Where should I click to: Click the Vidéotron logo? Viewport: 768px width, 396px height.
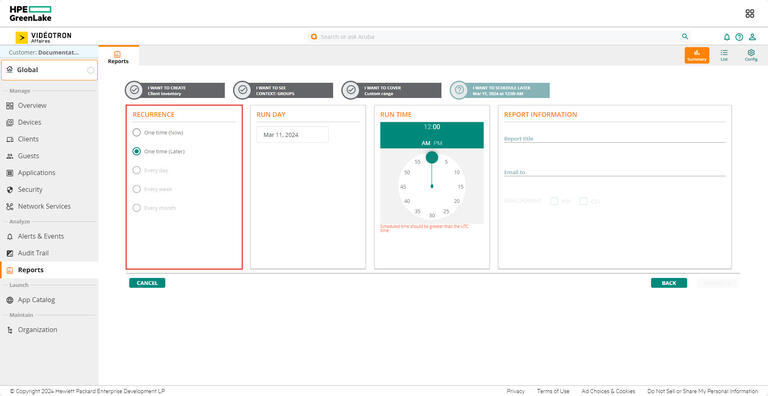point(44,38)
